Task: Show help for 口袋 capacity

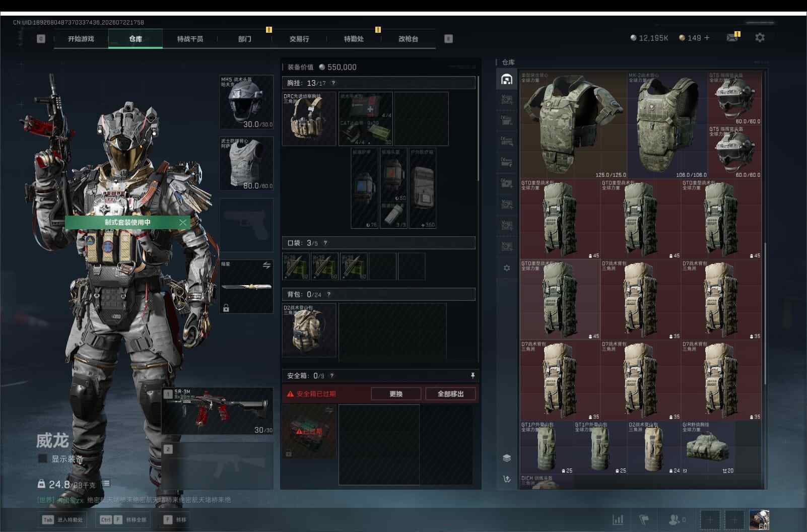Action: (x=325, y=243)
